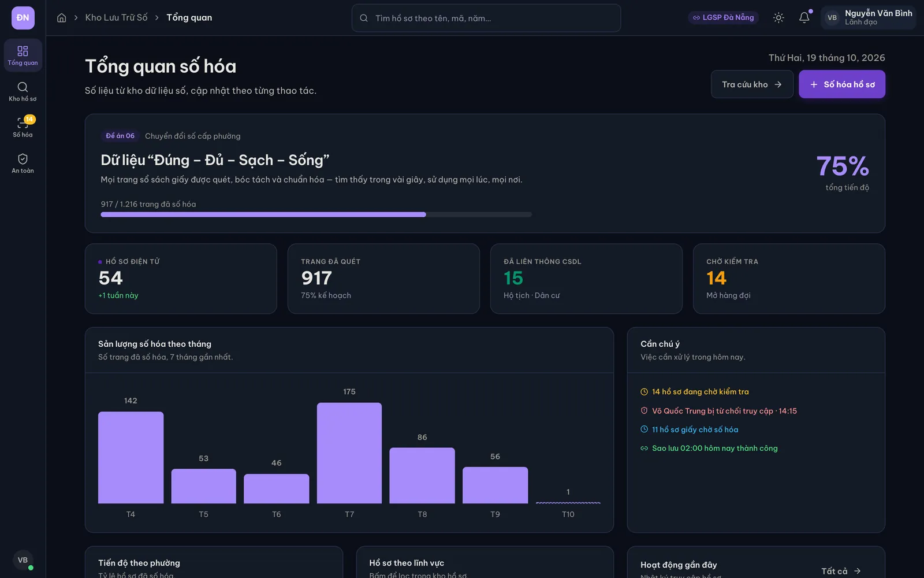The image size is (924, 578).
Task: Open An toàn security section
Action: tap(23, 163)
